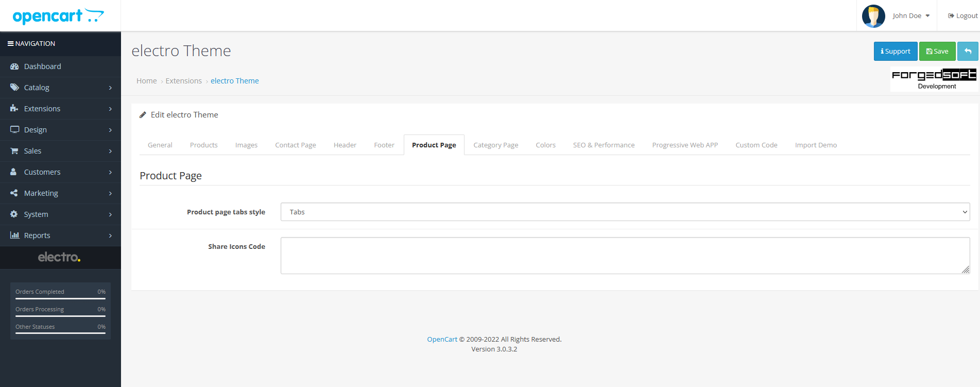
Task: Click the Dashboard gauge icon
Action: [14, 66]
